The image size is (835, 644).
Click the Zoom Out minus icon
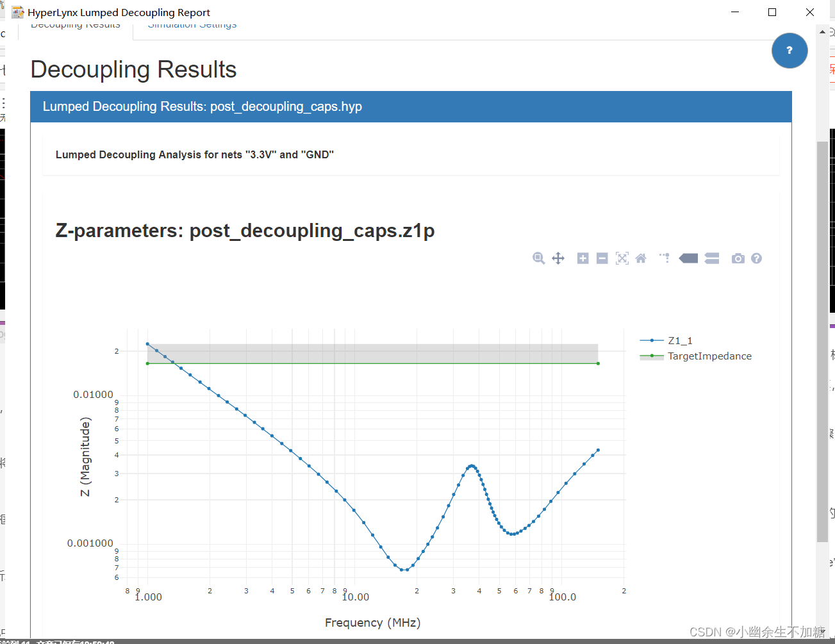point(602,258)
